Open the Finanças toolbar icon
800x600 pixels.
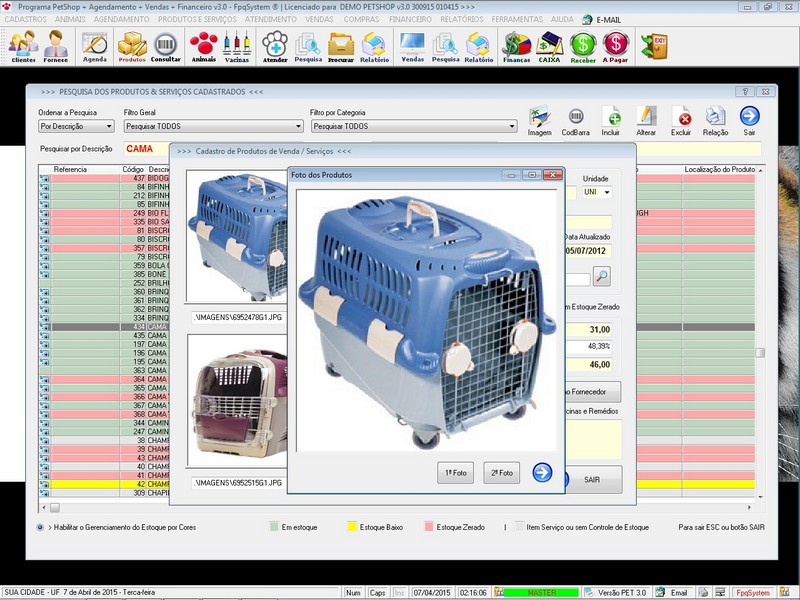click(x=516, y=47)
